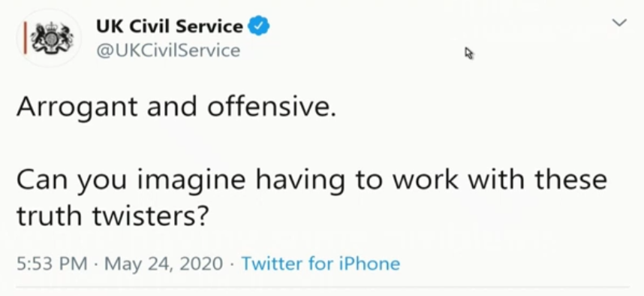644x296 pixels.
Task: Click the Twitter for iPhone source link
Action: pyautogui.click(x=320, y=264)
